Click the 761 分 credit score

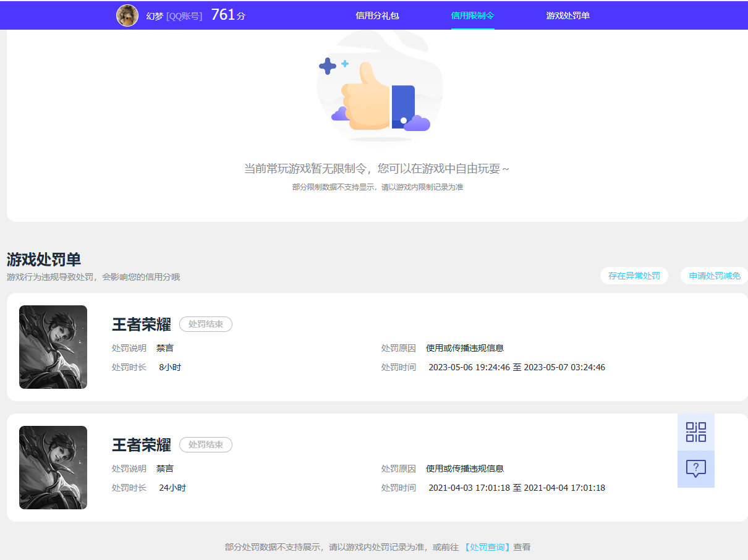[228, 15]
